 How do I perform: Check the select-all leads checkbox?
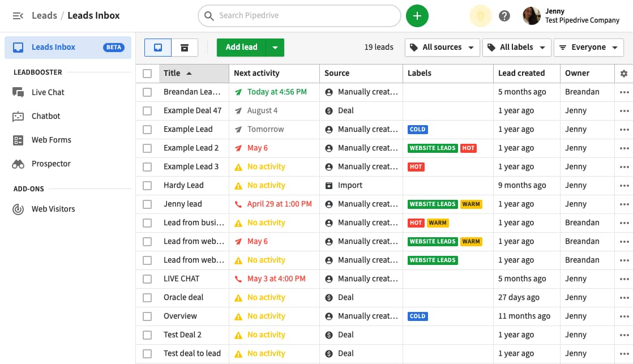(147, 74)
